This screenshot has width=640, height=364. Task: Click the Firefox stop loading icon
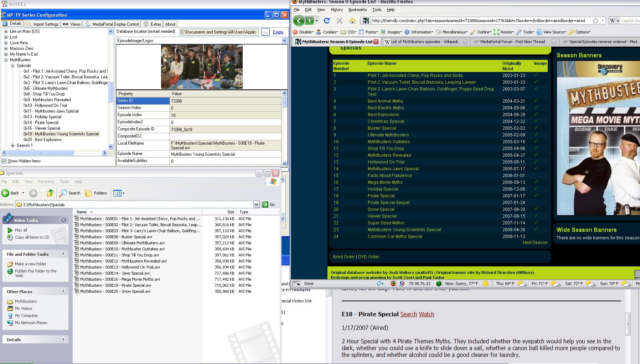click(x=339, y=21)
